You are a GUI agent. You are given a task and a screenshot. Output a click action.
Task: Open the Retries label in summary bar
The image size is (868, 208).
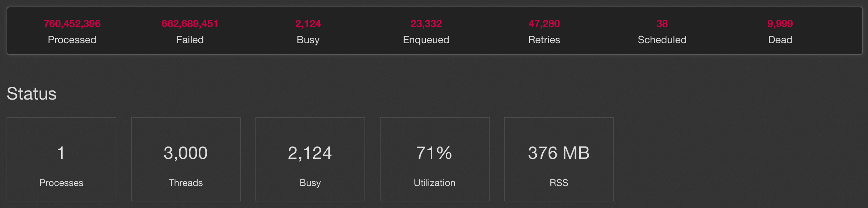(x=544, y=40)
